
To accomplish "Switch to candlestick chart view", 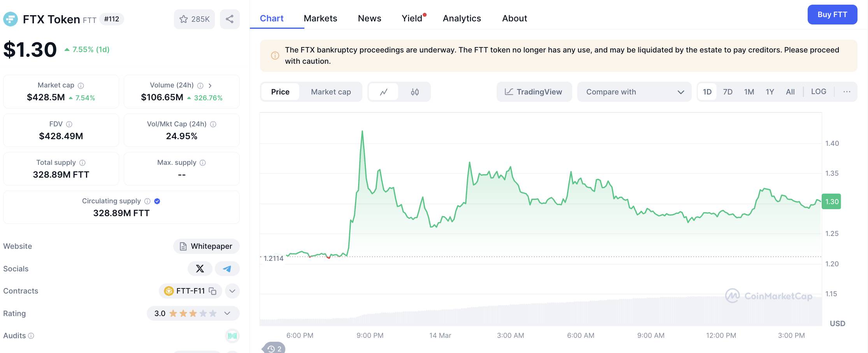I will pyautogui.click(x=415, y=92).
